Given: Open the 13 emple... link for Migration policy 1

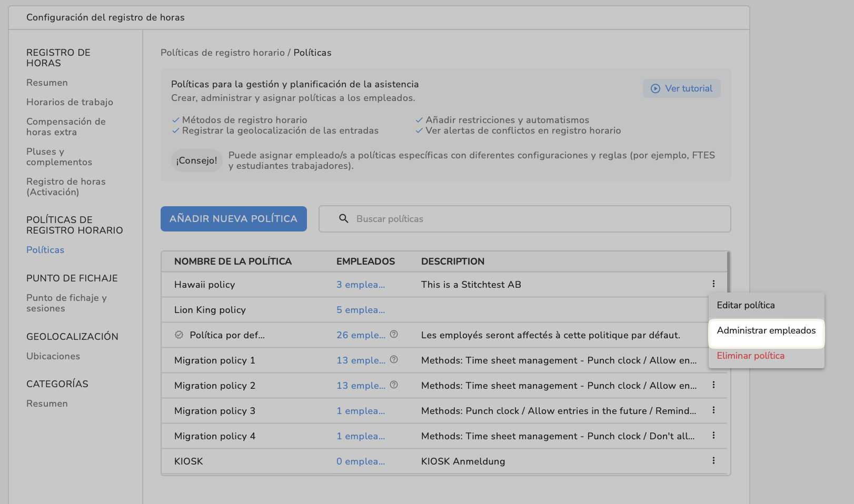Looking at the screenshot, I should 361,360.
